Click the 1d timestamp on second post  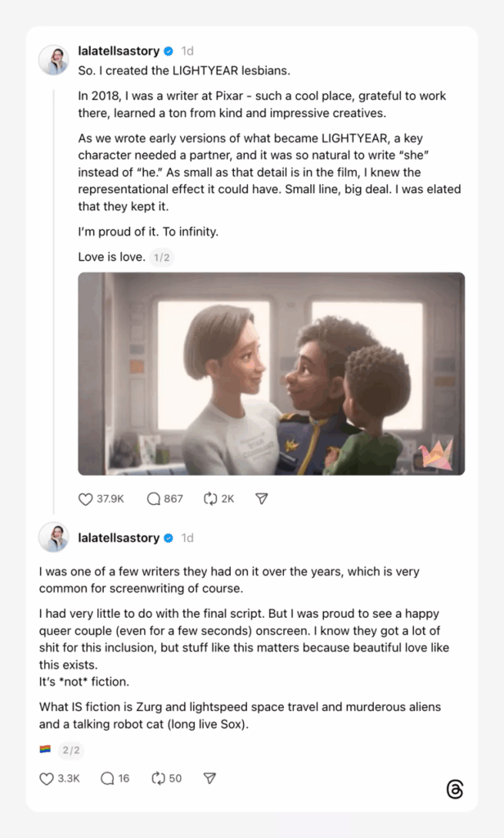pos(187,538)
